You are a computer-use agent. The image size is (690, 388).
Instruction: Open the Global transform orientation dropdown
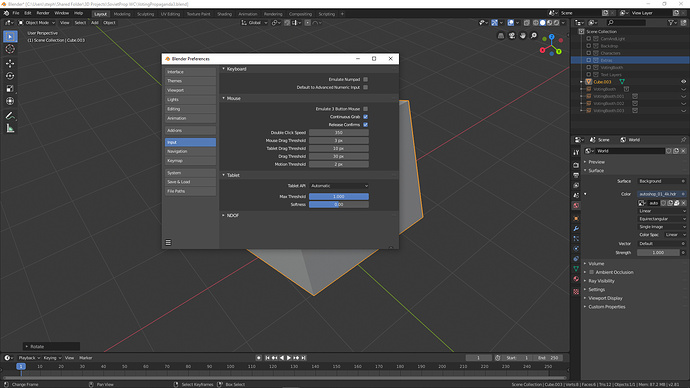pyautogui.click(x=254, y=23)
